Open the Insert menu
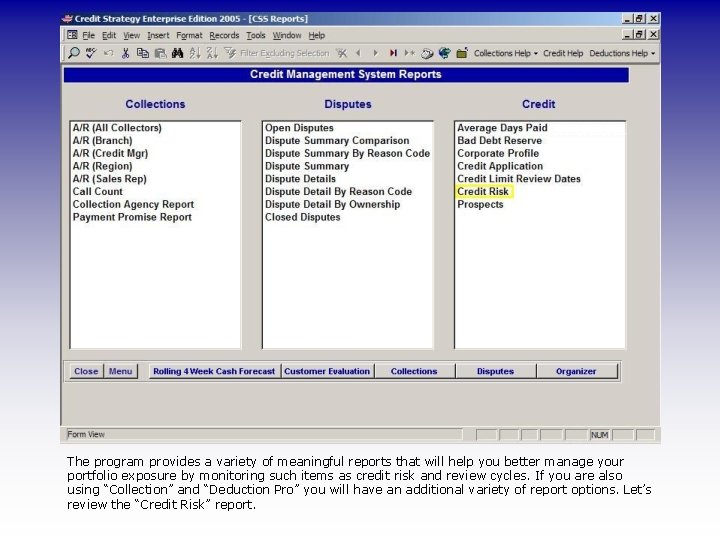The height and width of the screenshot is (540, 720). 158,35
